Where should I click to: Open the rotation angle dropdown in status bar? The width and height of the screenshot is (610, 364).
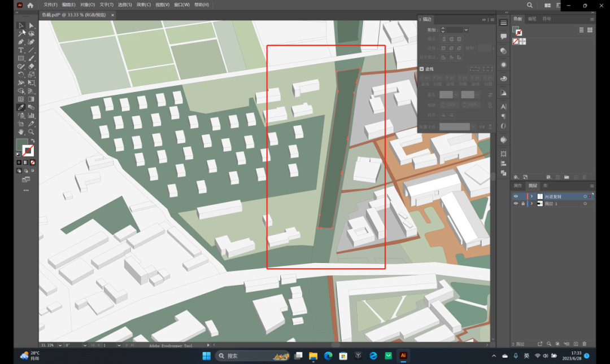(85, 345)
